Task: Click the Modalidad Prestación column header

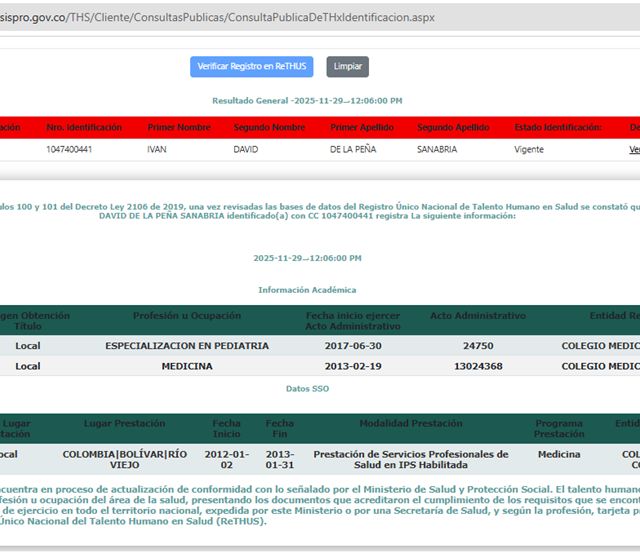Action: pyautogui.click(x=411, y=423)
